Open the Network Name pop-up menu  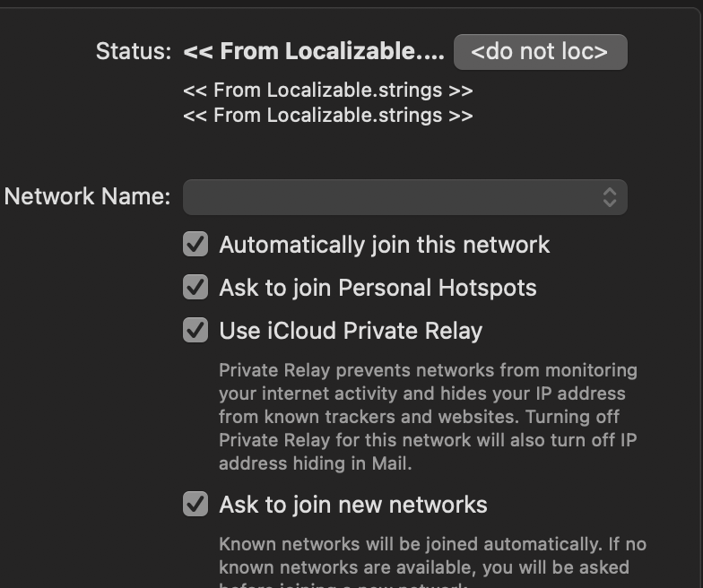click(x=404, y=197)
